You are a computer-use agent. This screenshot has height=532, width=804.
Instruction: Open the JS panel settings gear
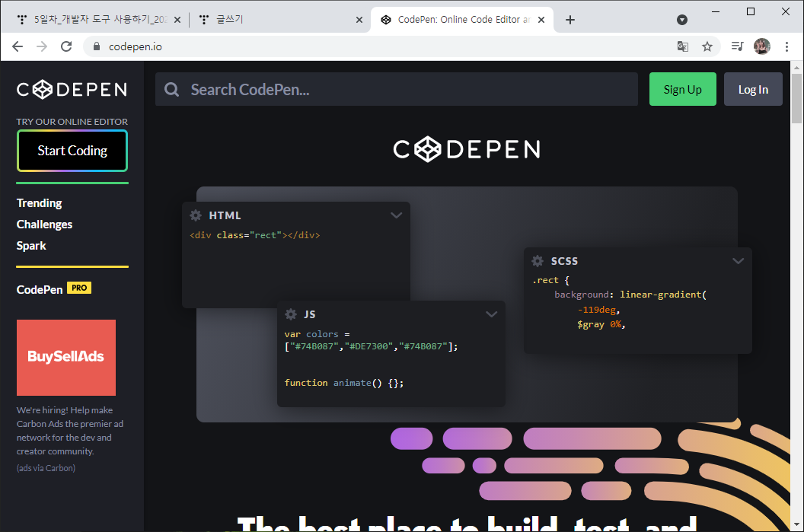coord(291,314)
